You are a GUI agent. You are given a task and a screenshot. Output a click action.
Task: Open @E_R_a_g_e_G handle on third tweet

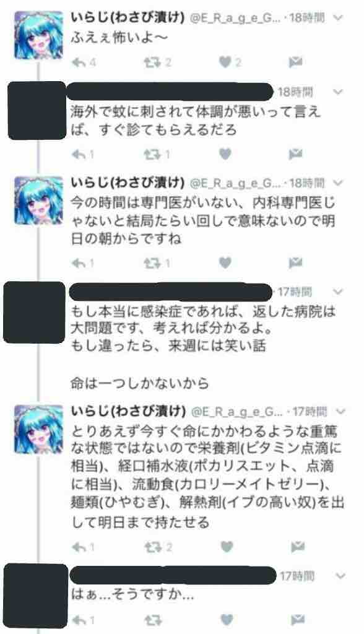[234, 183]
